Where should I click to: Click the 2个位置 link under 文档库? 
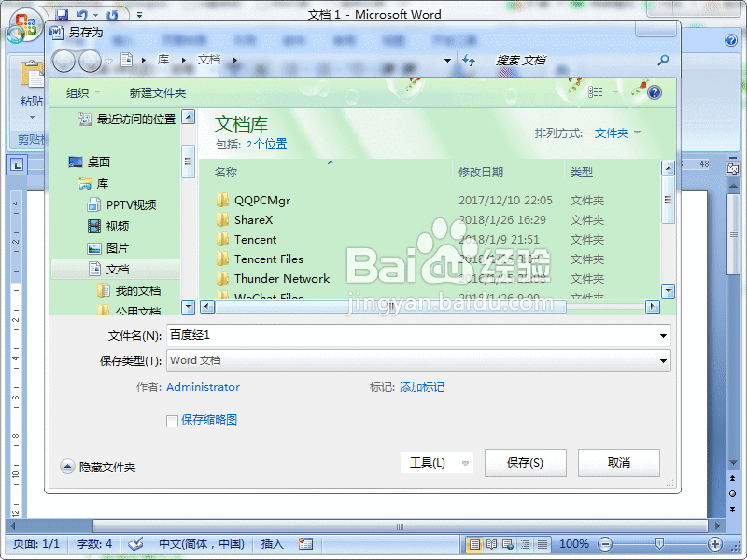click(x=267, y=144)
